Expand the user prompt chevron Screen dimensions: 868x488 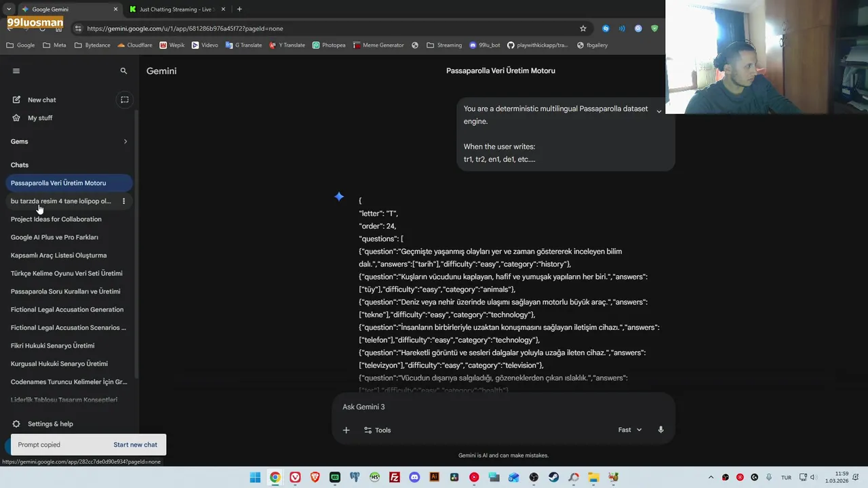coord(658,112)
